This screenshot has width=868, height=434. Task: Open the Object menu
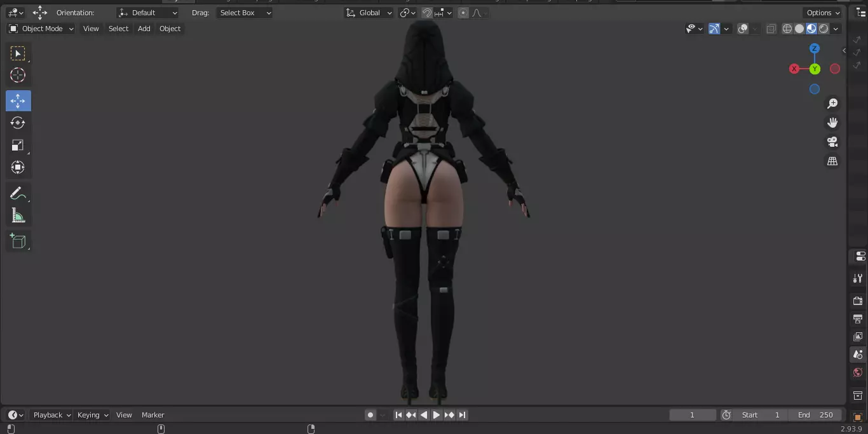click(x=170, y=29)
